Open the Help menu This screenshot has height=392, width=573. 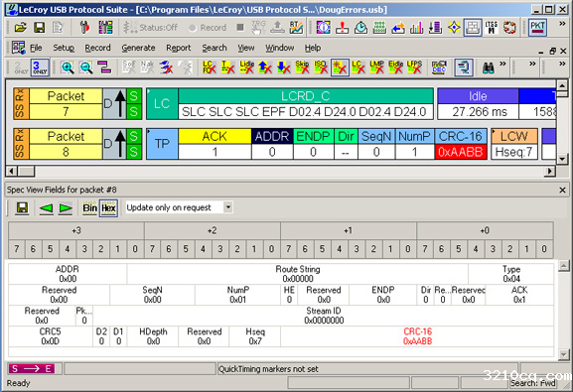(x=313, y=48)
